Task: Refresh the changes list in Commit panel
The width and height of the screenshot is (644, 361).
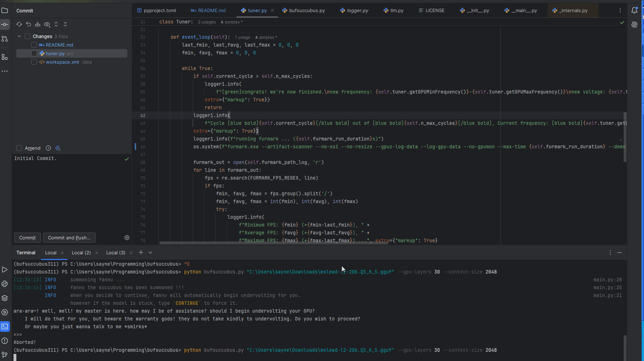Action: click(19, 24)
